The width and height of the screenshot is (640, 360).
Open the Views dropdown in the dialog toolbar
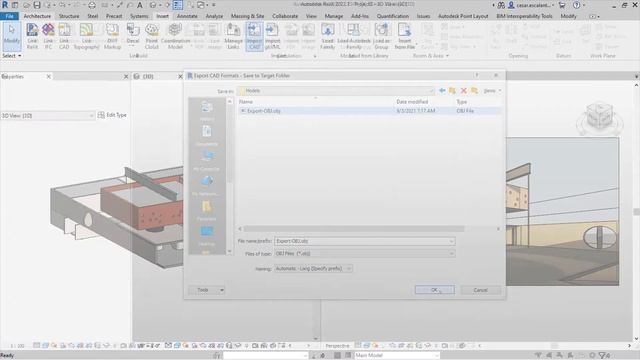click(492, 91)
